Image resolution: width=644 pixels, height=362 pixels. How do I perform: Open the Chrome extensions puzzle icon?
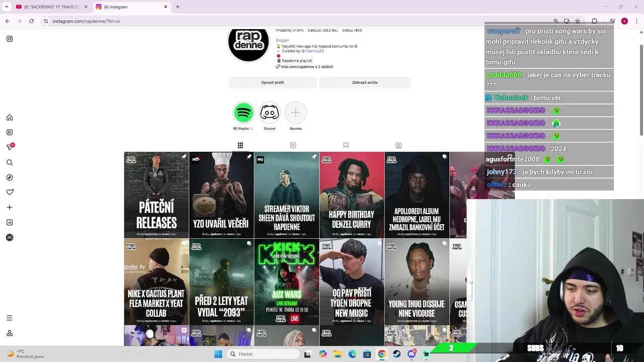pyautogui.click(x=594, y=21)
